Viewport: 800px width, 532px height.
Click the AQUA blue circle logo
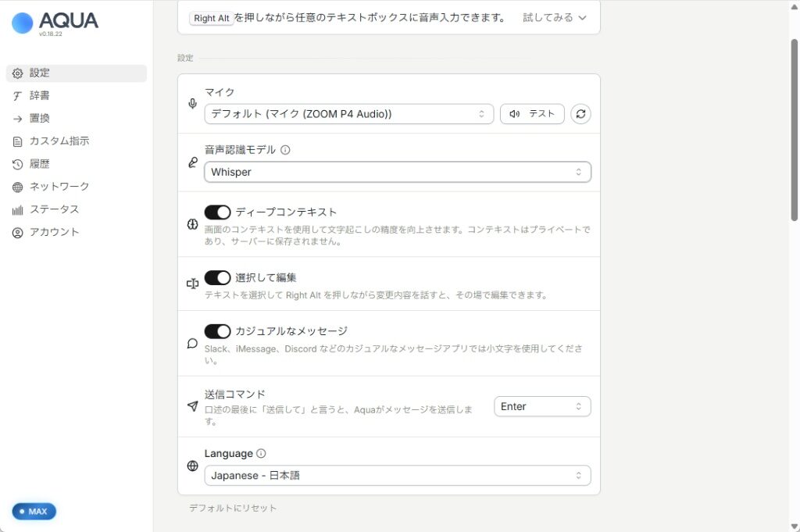(22, 23)
